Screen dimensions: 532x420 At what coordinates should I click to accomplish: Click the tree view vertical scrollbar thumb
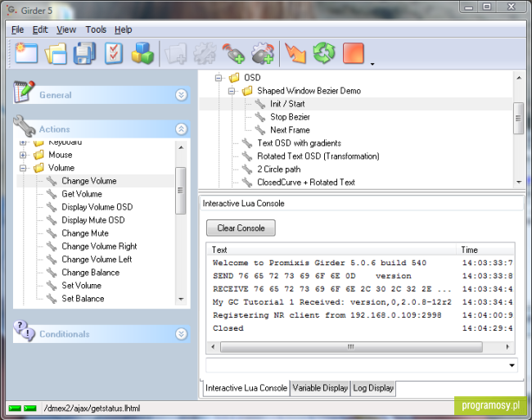[x=518, y=119]
